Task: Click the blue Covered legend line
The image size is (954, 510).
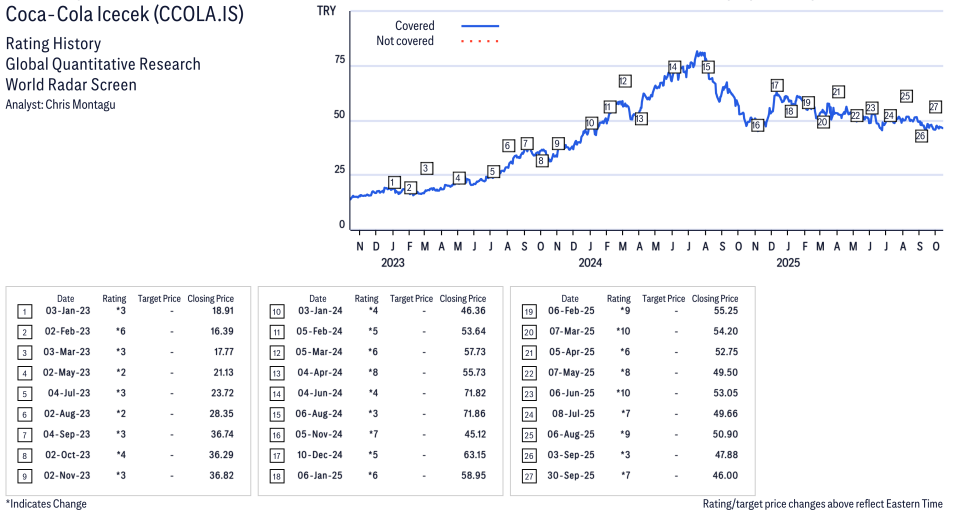Action: click(x=480, y=26)
